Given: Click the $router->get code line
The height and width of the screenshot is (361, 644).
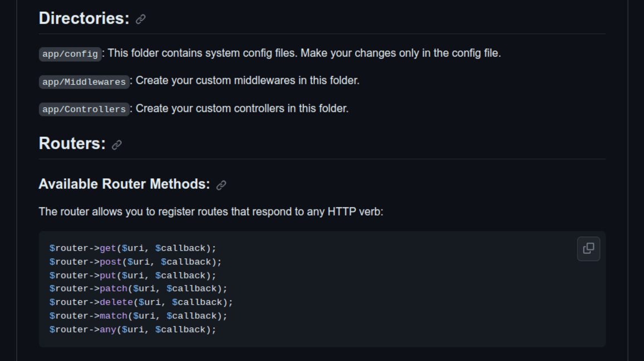Looking at the screenshot, I should click(x=134, y=247).
